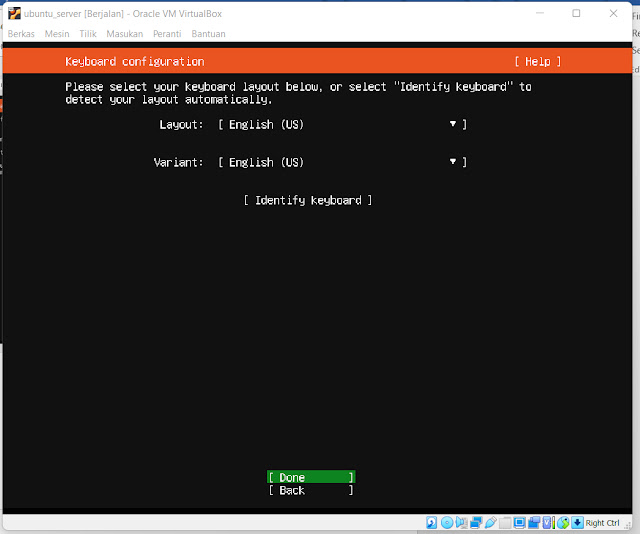Open the Bantuan menu
Screen dimensions: 640x534
point(208,34)
